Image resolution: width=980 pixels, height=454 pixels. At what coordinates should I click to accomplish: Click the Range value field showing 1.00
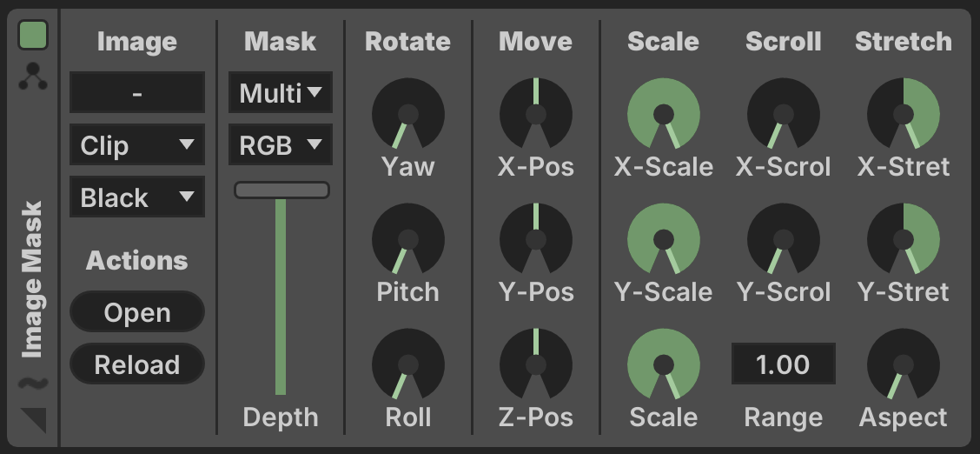pyautogui.click(x=783, y=364)
